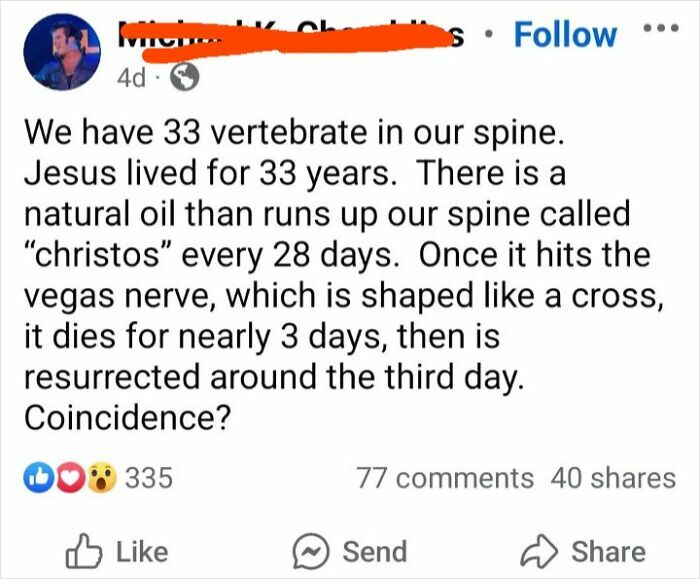Follow the post author
Image resolution: width=700 pixels, height=579 pixels.
(564, 34)
